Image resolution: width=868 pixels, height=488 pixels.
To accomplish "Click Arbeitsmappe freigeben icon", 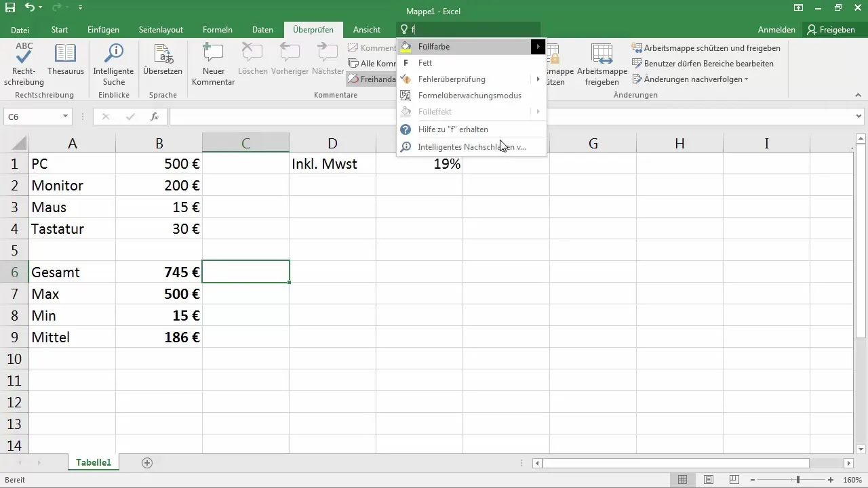I will click(x=602, y=64).
